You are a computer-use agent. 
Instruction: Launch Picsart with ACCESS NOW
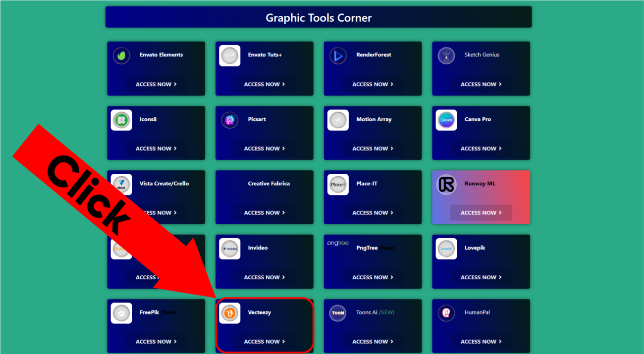click(265, 149)
